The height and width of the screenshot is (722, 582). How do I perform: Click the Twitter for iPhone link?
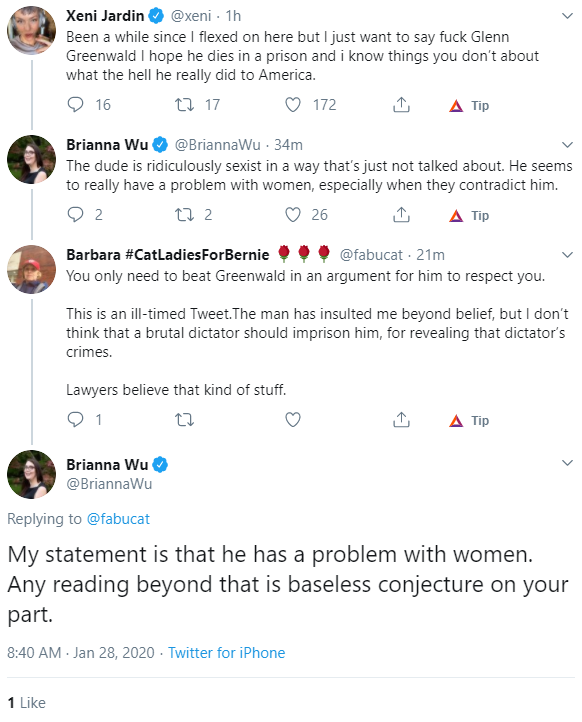tap(226, 652)
